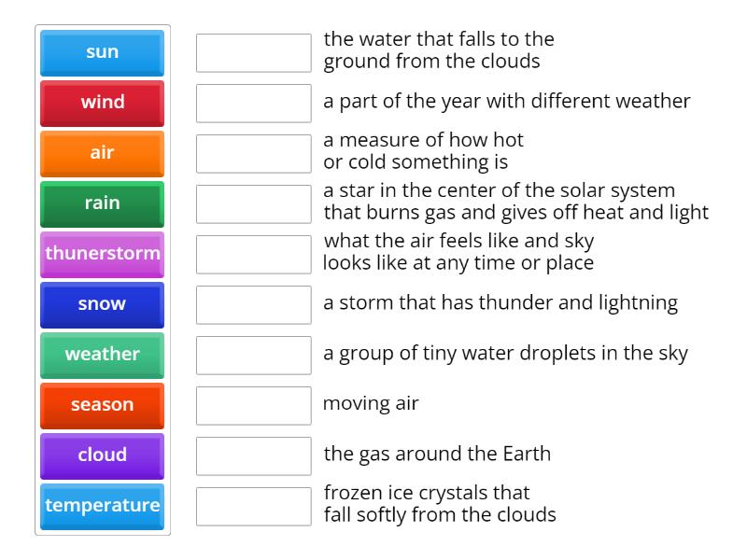This screenshot has width=747, height=560.
Task: Click the answer box next to the temperature definition
Action: (x=253, y=153)
